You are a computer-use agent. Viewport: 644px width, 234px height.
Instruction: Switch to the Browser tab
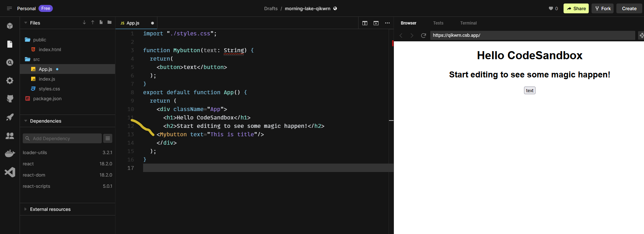pyautogui.click(x=408, y=23)
